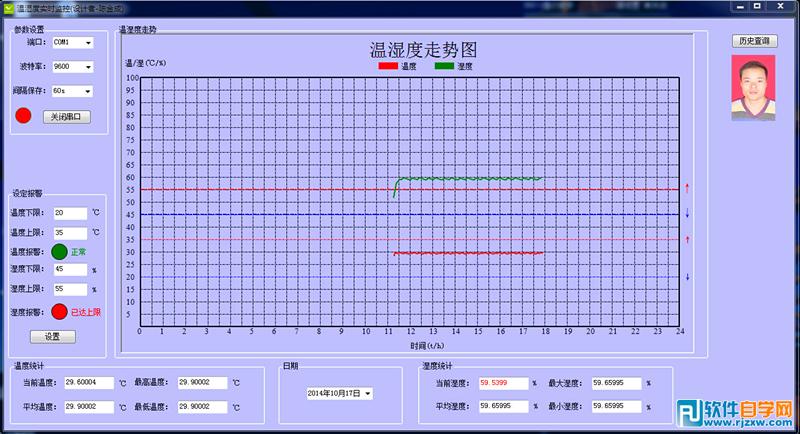Click the application icon in the title bar

tap(9, 9)
